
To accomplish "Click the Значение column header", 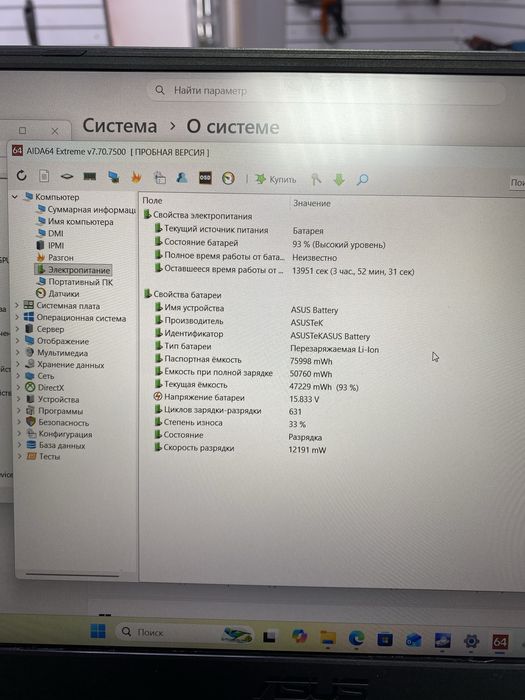I will (312, 203).
